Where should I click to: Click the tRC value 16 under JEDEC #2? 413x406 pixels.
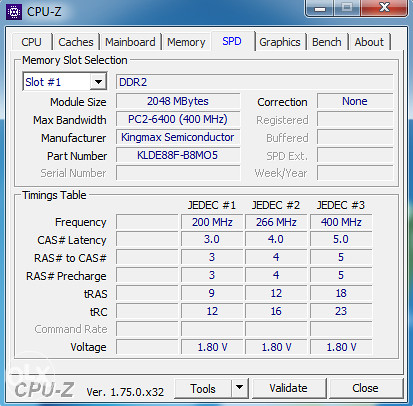pyautogui.click(x=276, y=311)
